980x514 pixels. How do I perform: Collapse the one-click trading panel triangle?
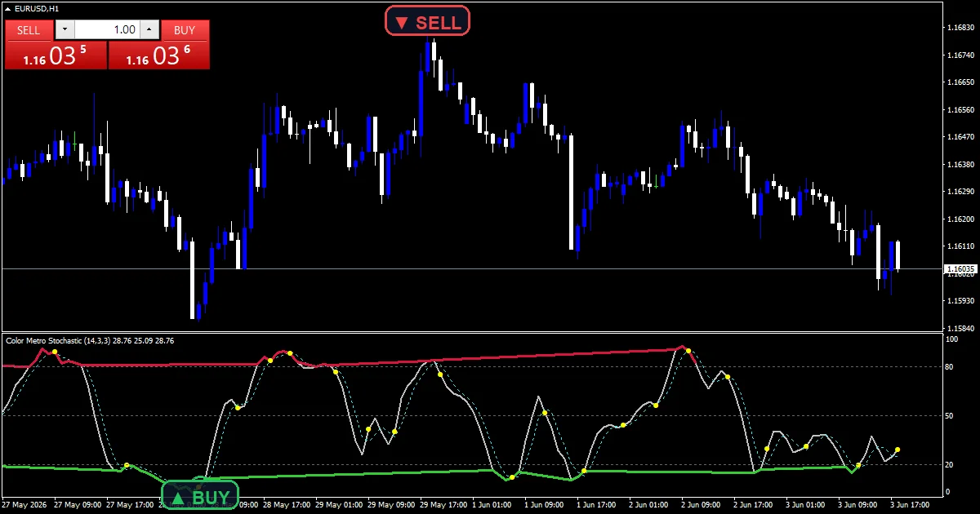[7, 8]
